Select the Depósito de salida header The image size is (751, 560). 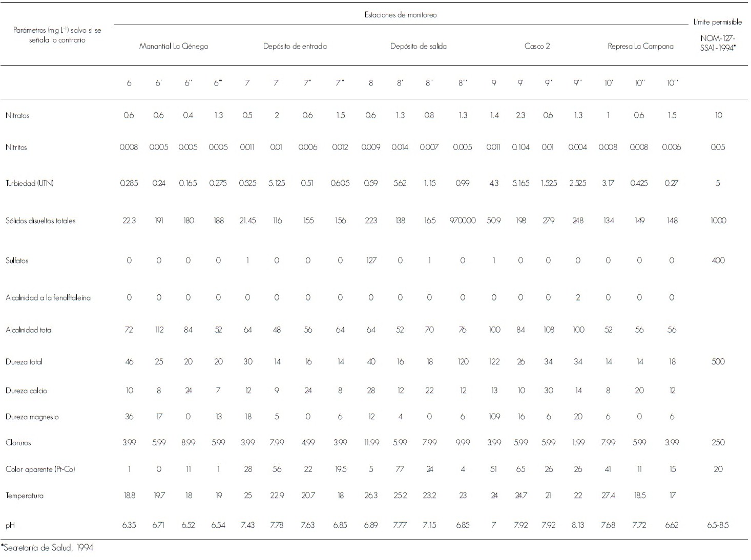[x=418, y=46]
